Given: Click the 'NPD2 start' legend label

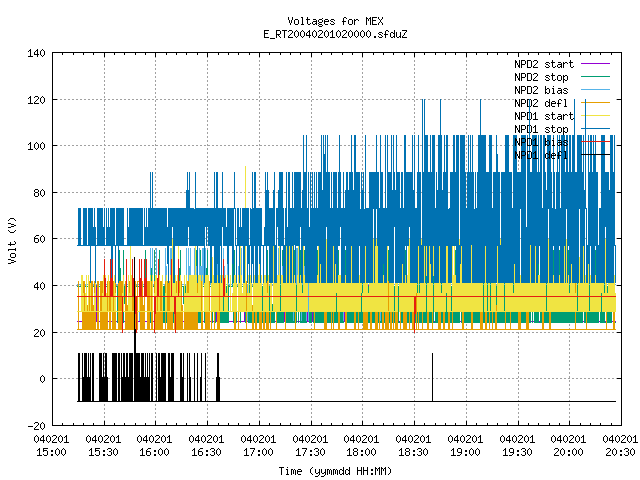Looking at the screenshot, I should (x=544, y=64).
